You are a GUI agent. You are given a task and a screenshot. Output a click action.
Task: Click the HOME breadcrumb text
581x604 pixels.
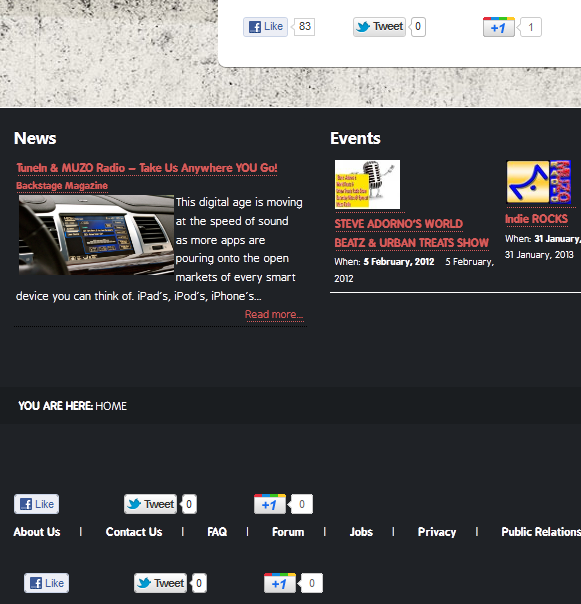111,406
